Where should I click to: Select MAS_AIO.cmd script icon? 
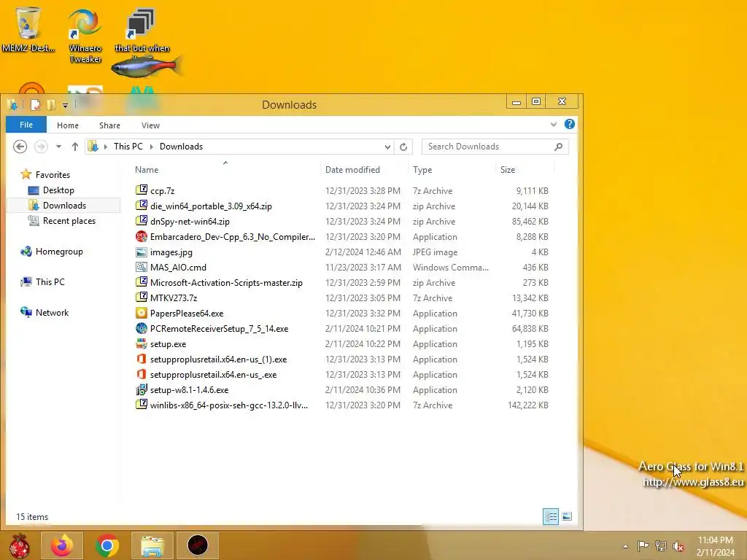[x=141, y=267]
